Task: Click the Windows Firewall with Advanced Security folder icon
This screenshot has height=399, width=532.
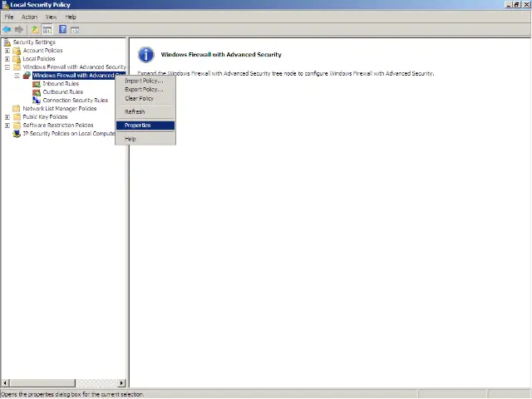Action: (17, 67)
